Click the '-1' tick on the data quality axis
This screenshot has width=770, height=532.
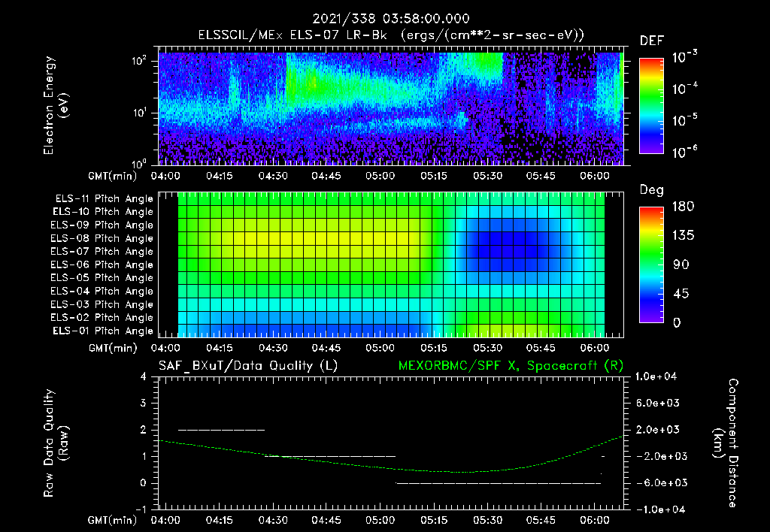[141, 509]
